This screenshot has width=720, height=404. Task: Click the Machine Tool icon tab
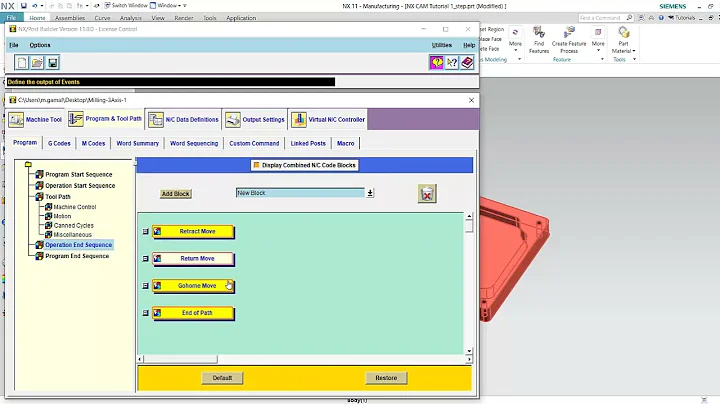pos(35,119)
